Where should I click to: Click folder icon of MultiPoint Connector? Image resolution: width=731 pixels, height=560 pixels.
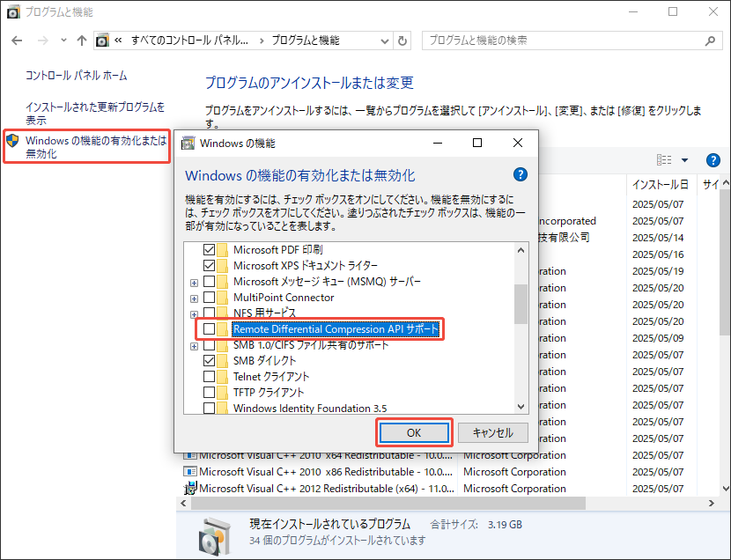click(x=222, y=298)
